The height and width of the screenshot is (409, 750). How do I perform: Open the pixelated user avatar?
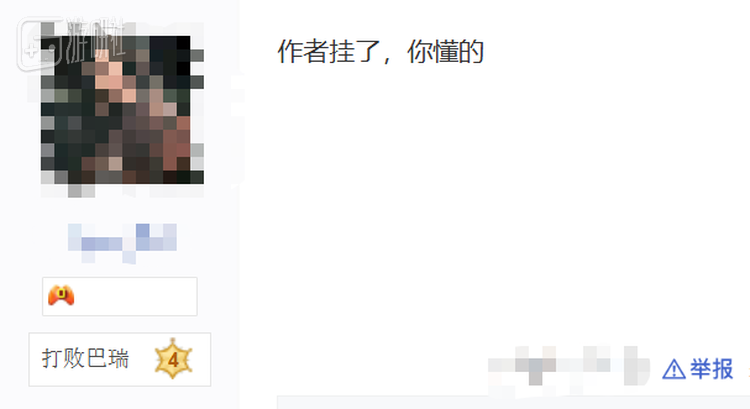(122, 110)
